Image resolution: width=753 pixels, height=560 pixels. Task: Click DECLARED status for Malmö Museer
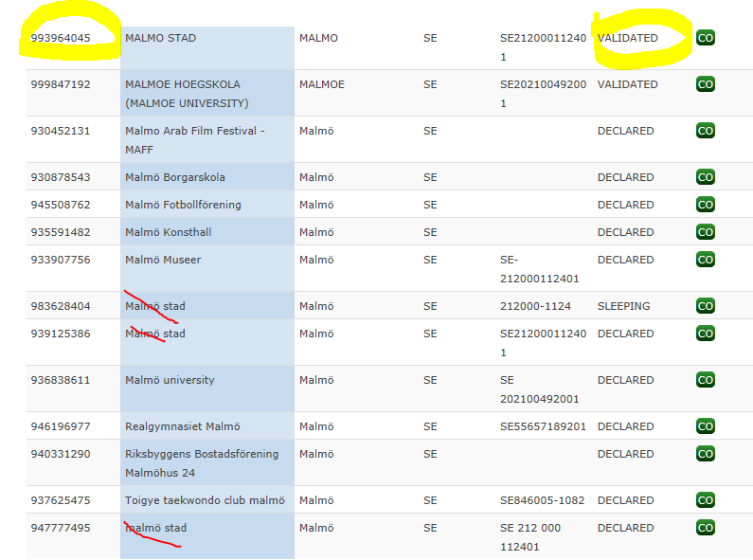click(626, 260)
